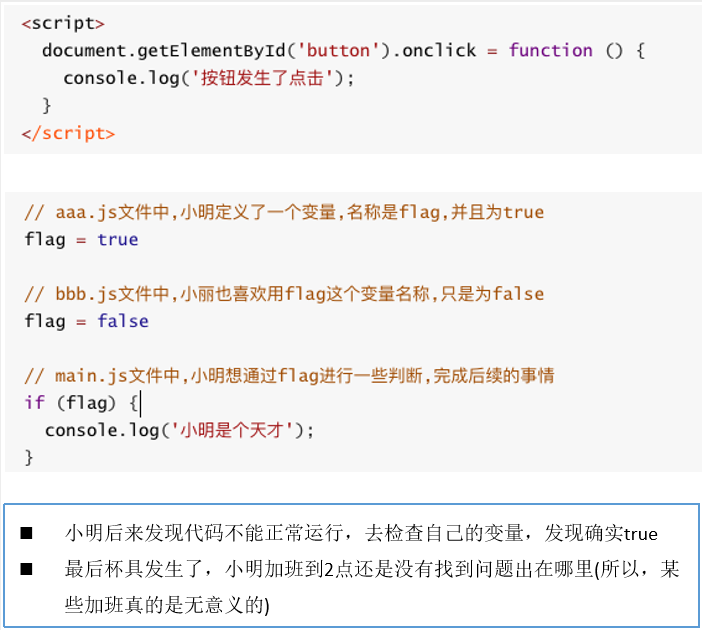Click the main.js comment line
This screenshot has height=630, width=702.
[289, 376]
